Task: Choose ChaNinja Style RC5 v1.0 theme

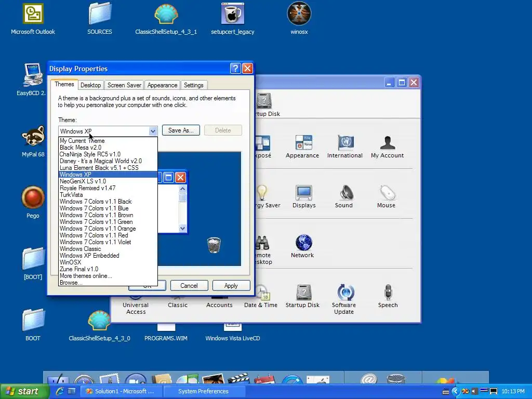Action: pos(108,154)
